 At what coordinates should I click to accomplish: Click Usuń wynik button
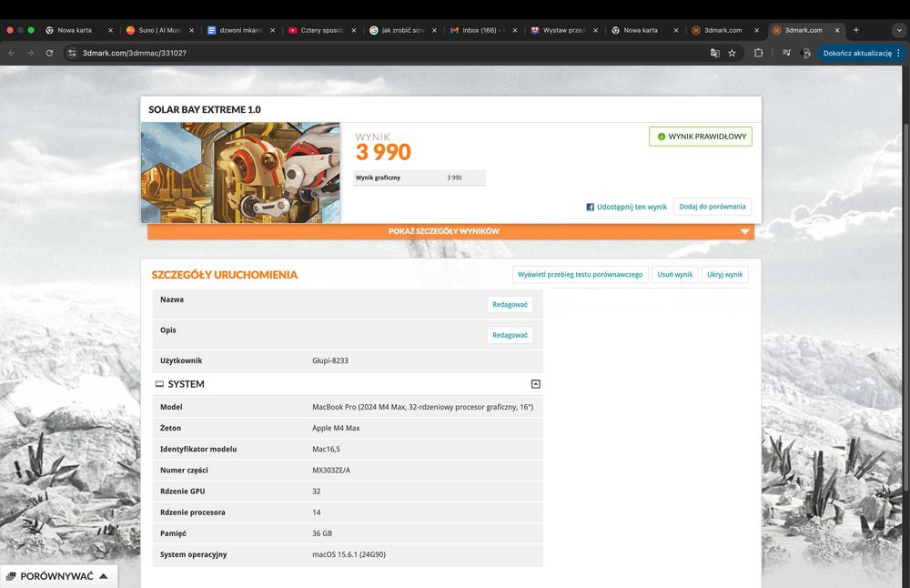pos(674,275)
